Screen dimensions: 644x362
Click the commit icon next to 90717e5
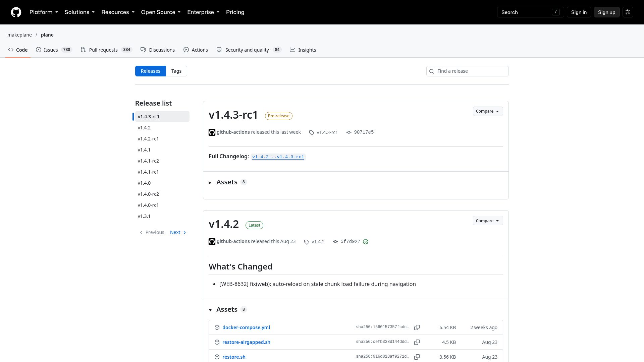(x=349, y=132)
